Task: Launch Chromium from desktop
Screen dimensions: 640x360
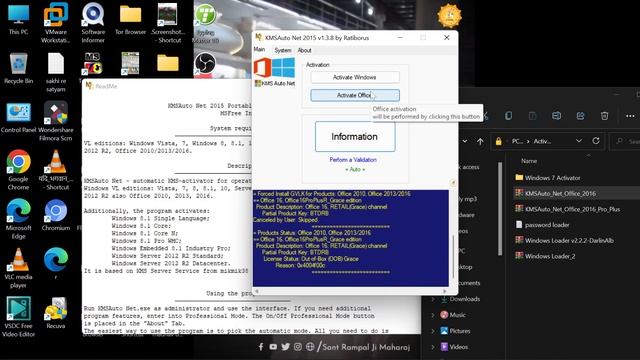Action: pos(56,216)
